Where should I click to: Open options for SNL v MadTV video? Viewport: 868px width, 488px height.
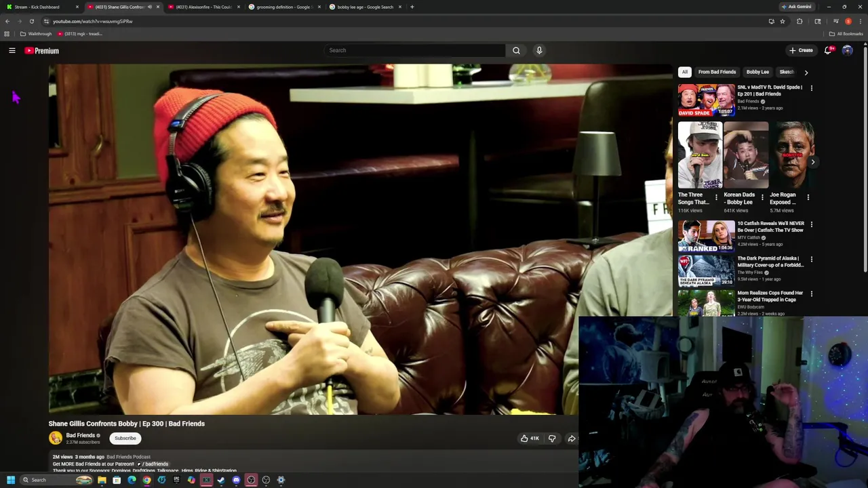[x=811, y=87]
